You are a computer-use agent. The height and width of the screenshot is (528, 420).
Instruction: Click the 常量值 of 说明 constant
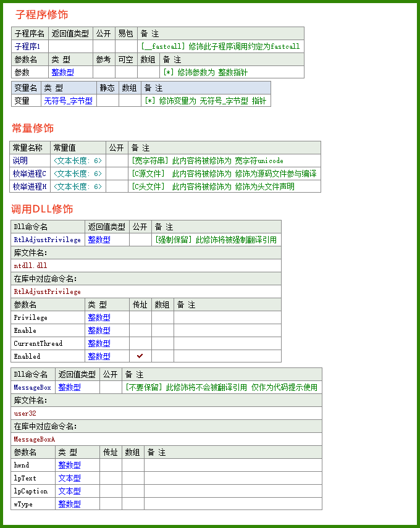[78, 161]
